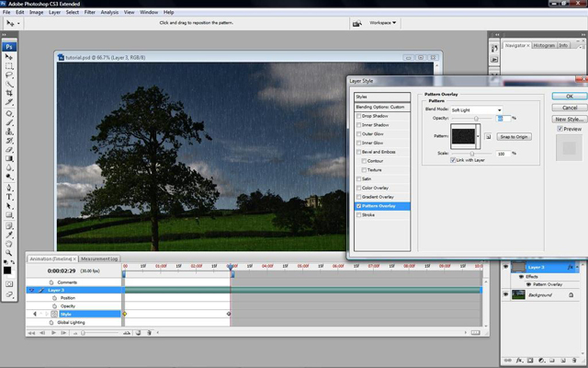Select Blending Options: Custom
588x368 pixels.
click(x=382, y=107)
